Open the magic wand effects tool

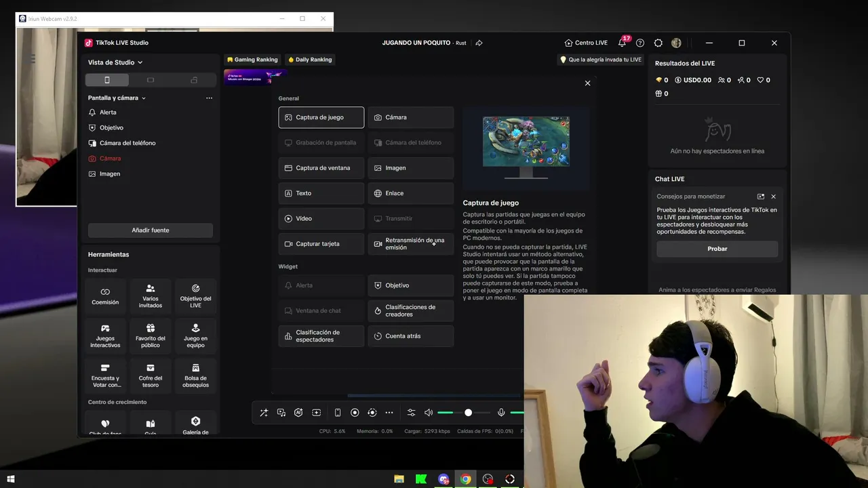click(264, 413)
